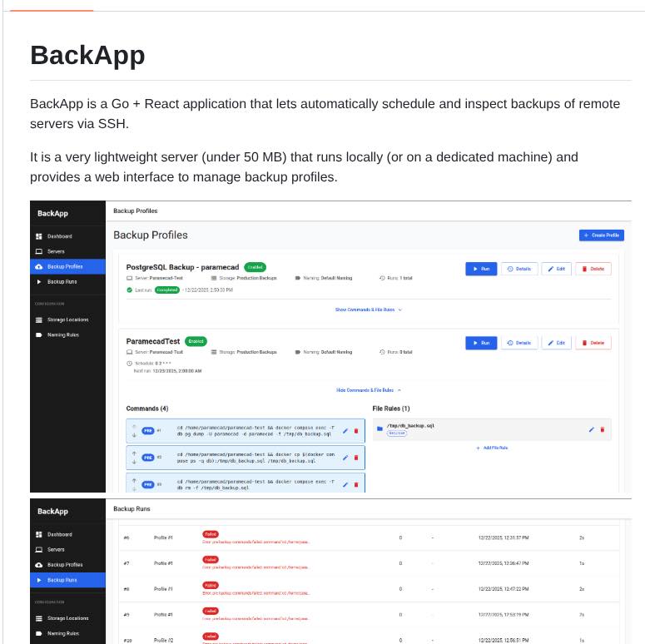Edit the ParamecadTest profile
This screenshot has width=645, height=644.
tap(557, 343)
